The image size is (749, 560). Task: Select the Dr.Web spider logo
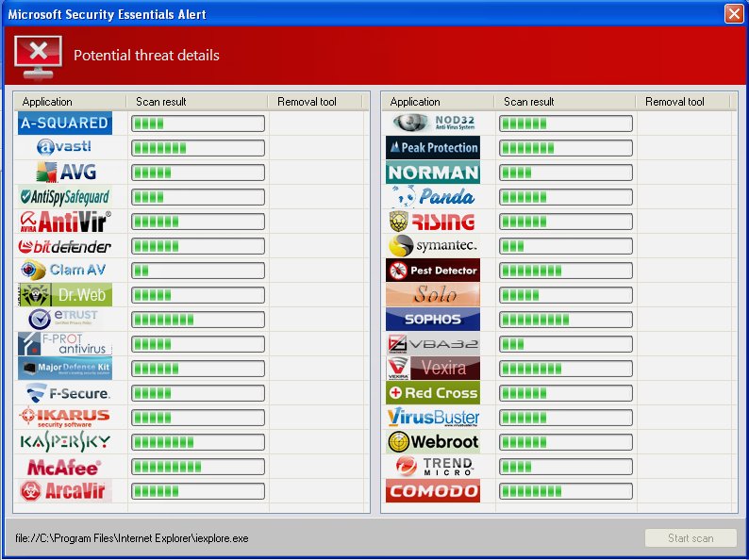click(x=65, y=294)
